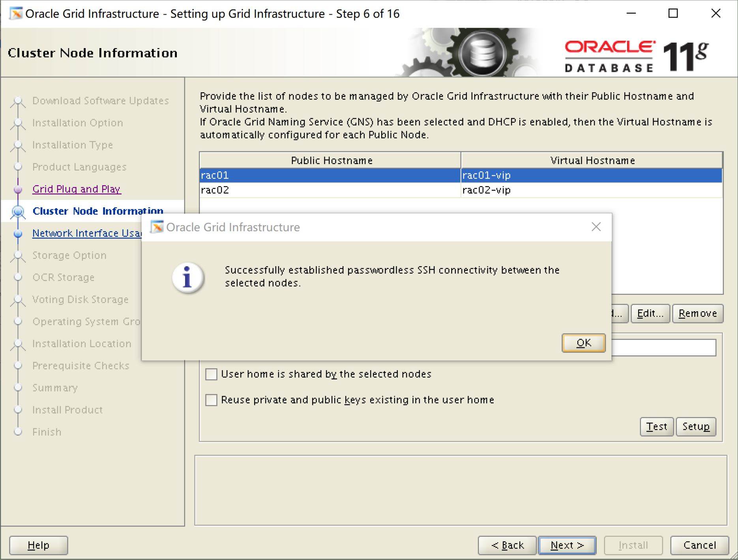Select Cluster Node Information step in sidebar
Screen dimensions: 738x560
click(98, 211)
